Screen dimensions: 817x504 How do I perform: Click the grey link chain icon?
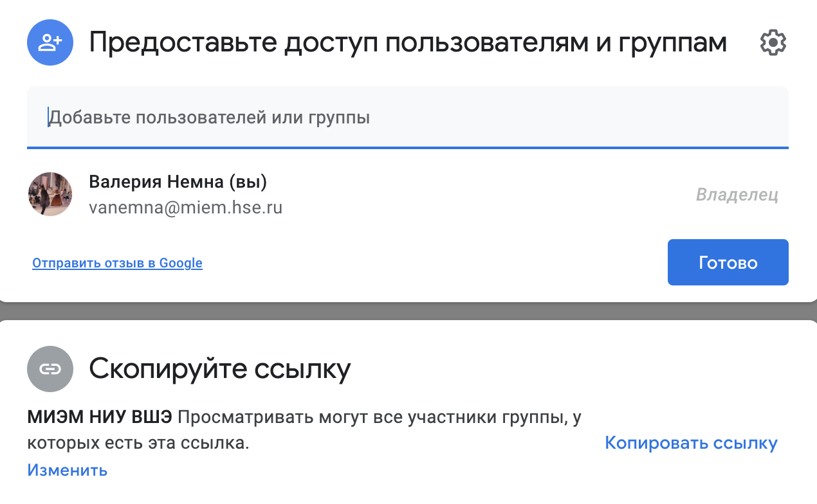pos(50,369)
